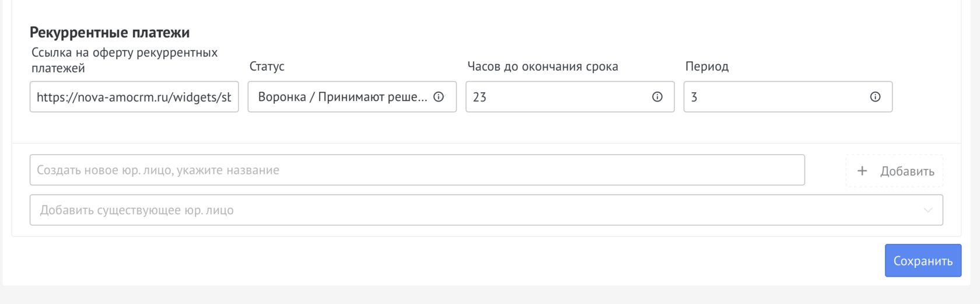980x304 pixels.
Task: Select the Воронка / Принимают решение status text
Action: pyautogui.click(x=342, y=97)
